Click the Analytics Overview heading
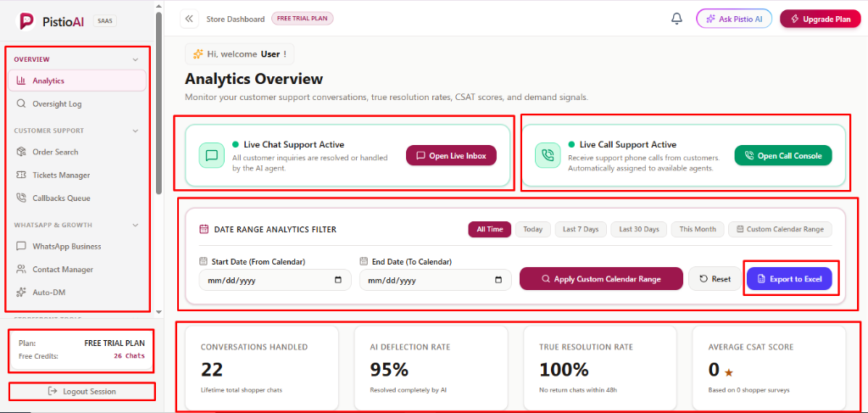The image size is (868, 413). coord(253,79)
